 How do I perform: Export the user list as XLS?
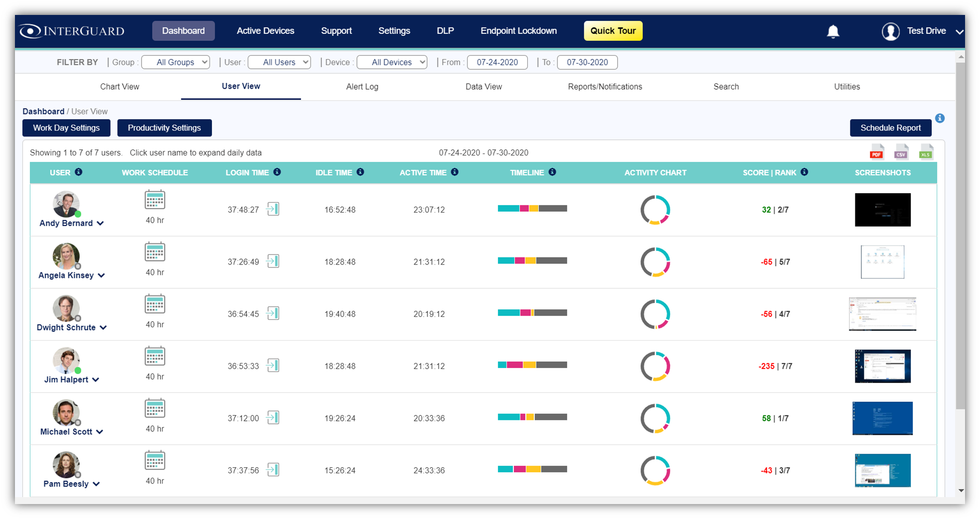(x=926, y=152)
